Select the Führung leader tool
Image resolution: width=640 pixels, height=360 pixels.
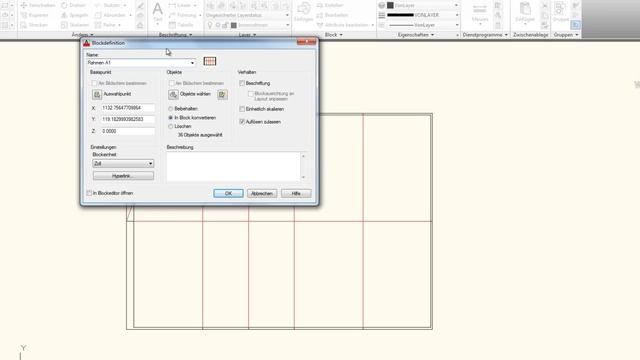(x=182, y=15)
